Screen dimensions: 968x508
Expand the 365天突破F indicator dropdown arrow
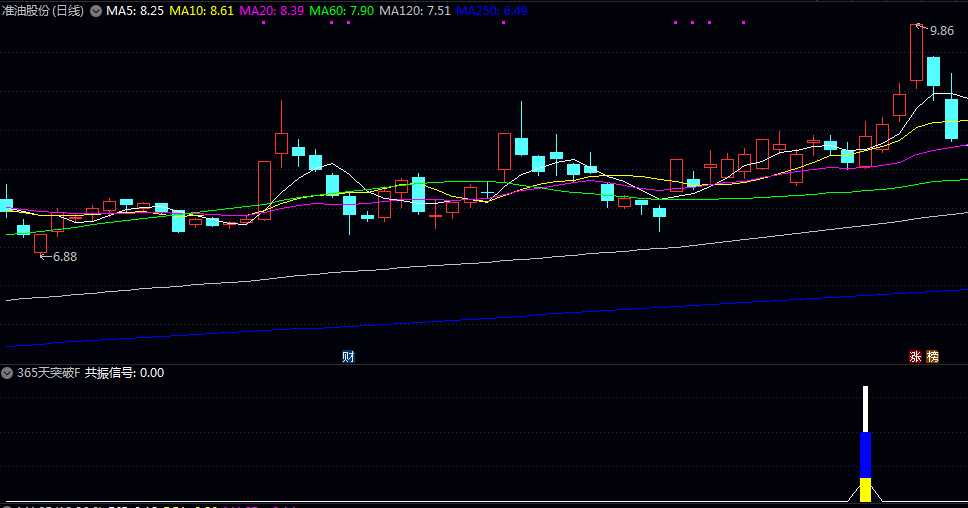pyautogui.click(x=8, y=373)
